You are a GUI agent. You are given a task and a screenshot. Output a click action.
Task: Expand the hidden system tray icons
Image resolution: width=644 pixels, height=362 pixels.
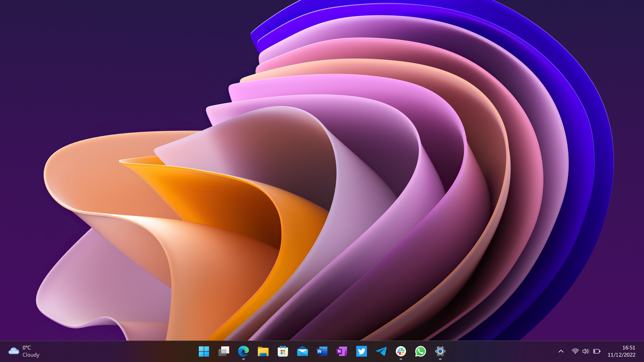[x=561, y=351]
